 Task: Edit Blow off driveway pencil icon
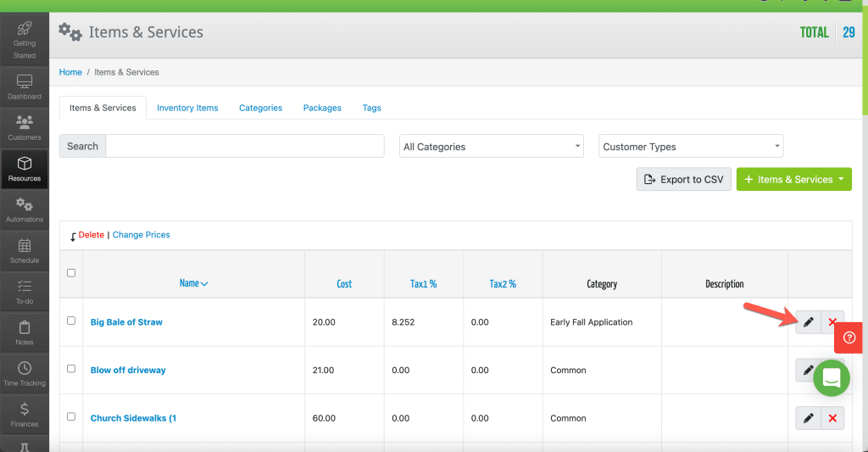(807, 370)
